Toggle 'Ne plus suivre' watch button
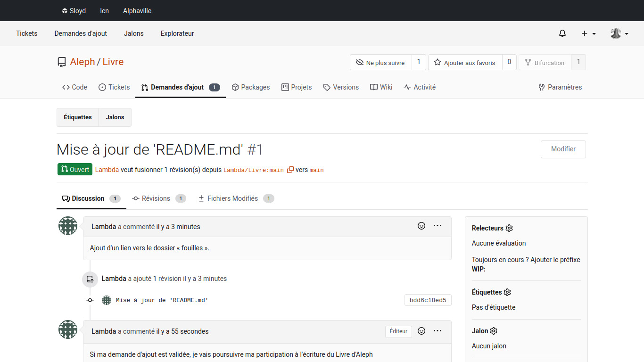This screenshot has height=362, width=644. point(380,63)
